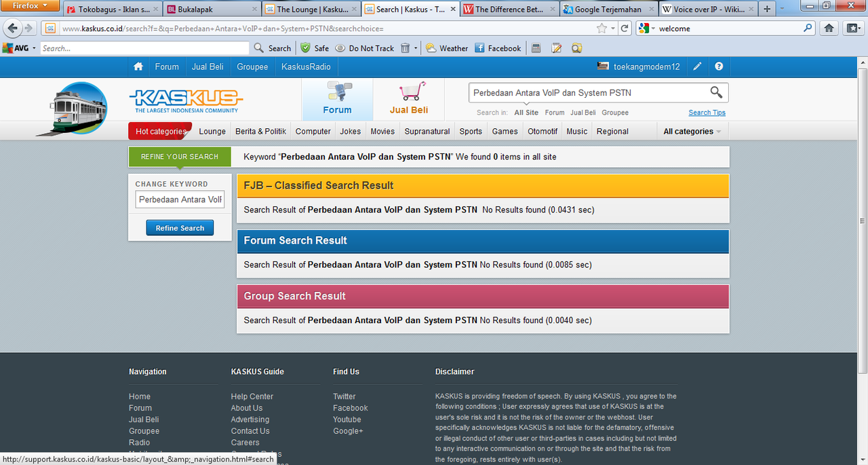The height and width of the screenshot is (465, 868).
Task: Click the vertical page scrollbar
Action: (x=863, y=221)
